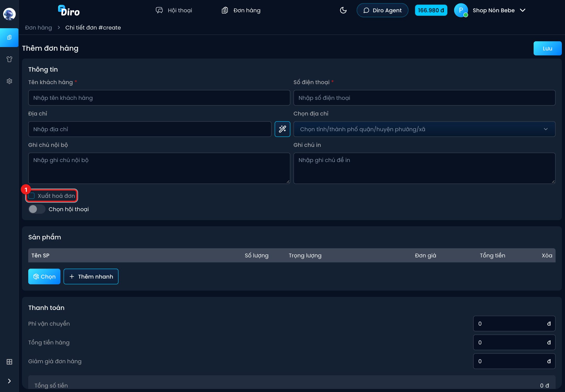
Task: Open Hội thoại tab
Action: click(x=174, y=10)
